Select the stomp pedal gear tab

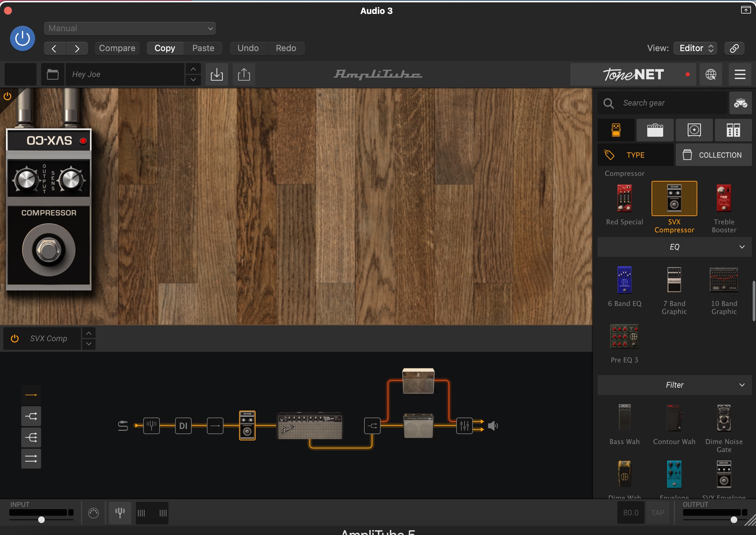(x=616, y=130)
